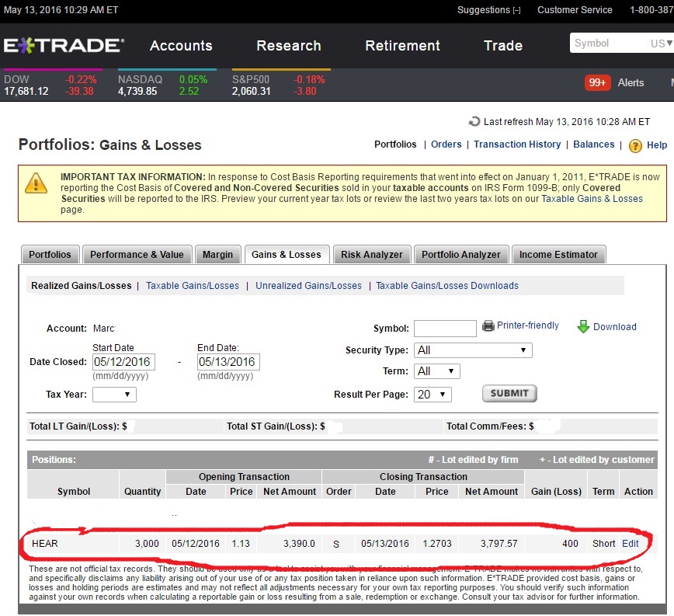Open the US market dropdown in search
This screenshot has width=674, height=616.
[661, 44]
